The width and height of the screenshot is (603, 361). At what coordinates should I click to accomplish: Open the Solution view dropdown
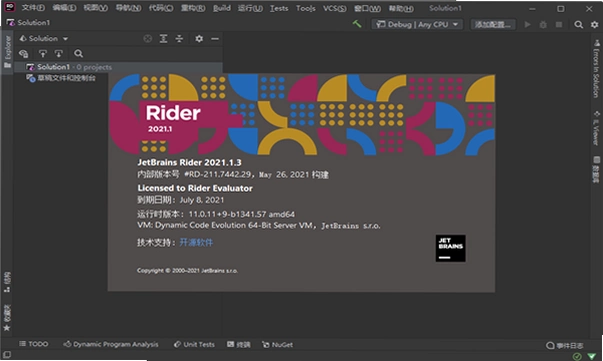44,38
